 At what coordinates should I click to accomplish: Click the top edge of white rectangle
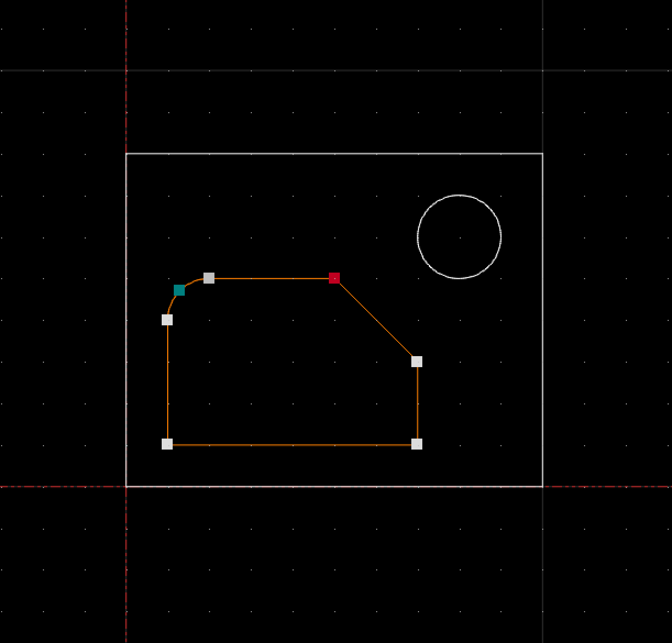click(x=330, y=154)
